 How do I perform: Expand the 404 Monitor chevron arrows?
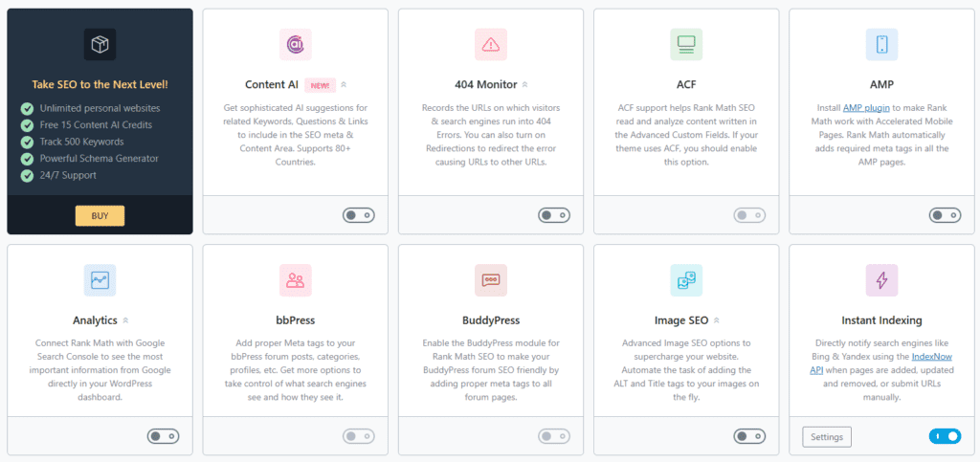pos(524,84)
